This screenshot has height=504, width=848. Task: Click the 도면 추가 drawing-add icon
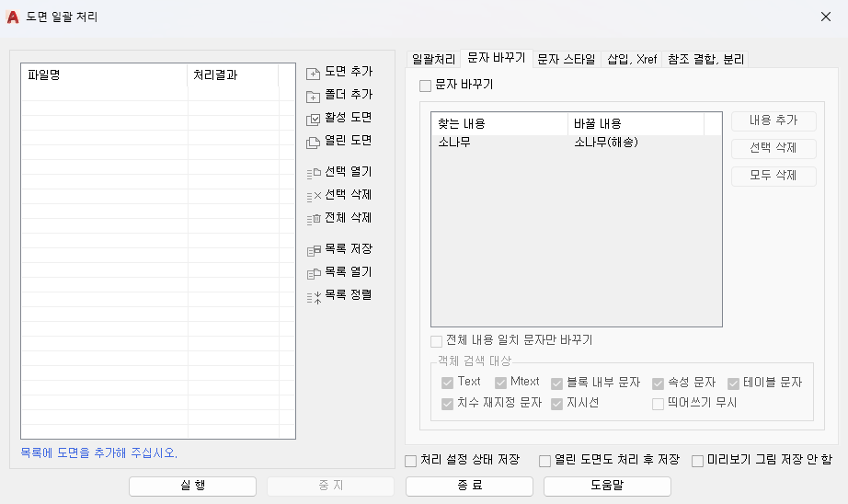[x=313, y=74]
